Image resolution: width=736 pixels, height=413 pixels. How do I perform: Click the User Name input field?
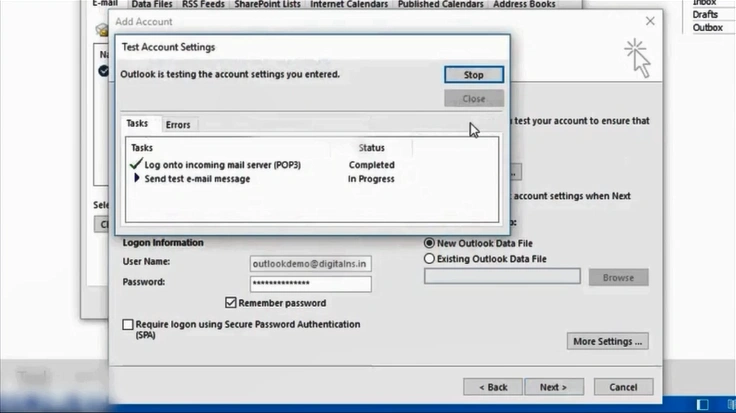[x=310, y=264]
